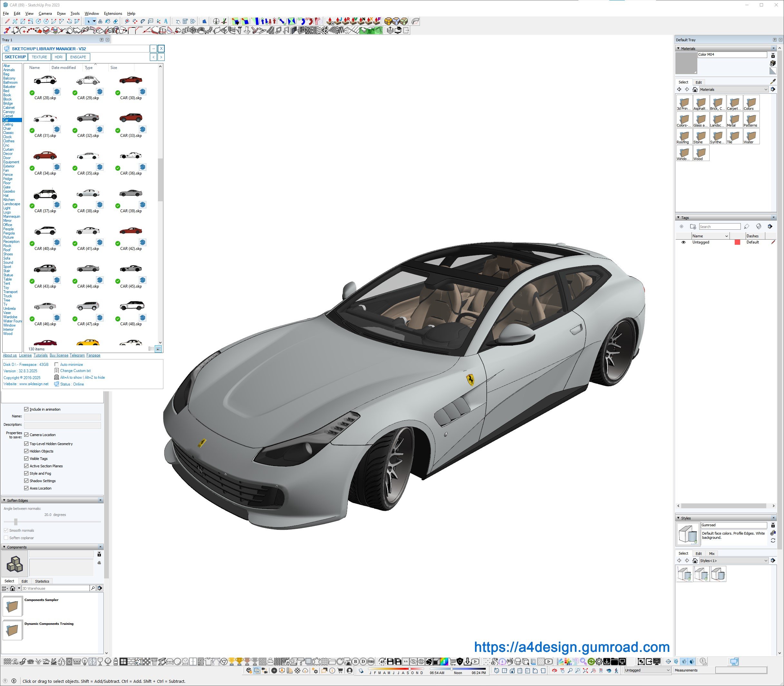This screenshot has height=686, width=784.
Task: Click the eyedropper sample paint icon
Action: click(x=772, y=81)
